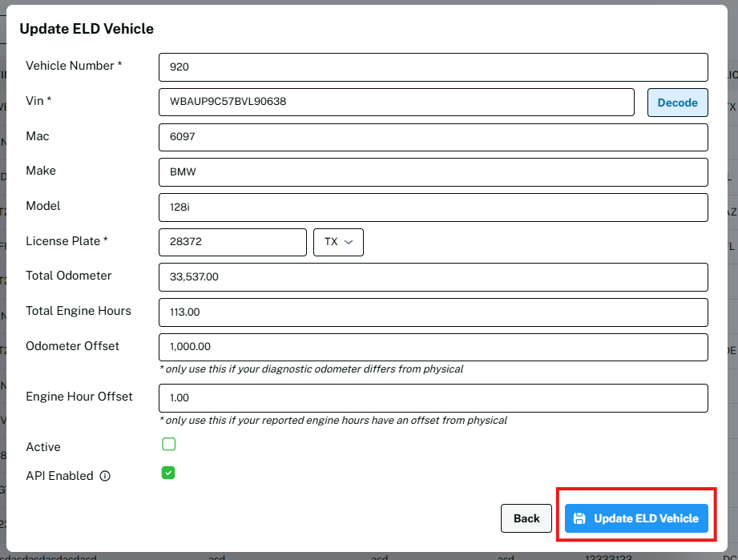Select the Total Engine Hours field
Screen dimensions: 738x560
coord(433,312)
